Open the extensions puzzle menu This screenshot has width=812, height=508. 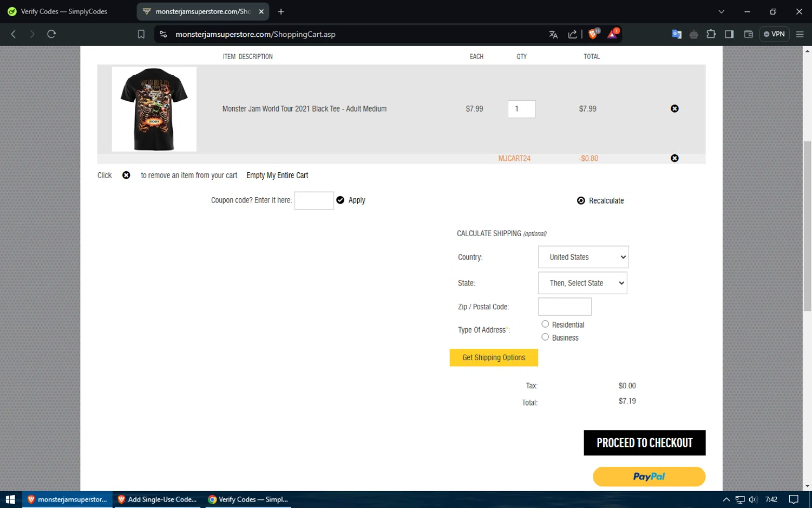tap(711, 34)
